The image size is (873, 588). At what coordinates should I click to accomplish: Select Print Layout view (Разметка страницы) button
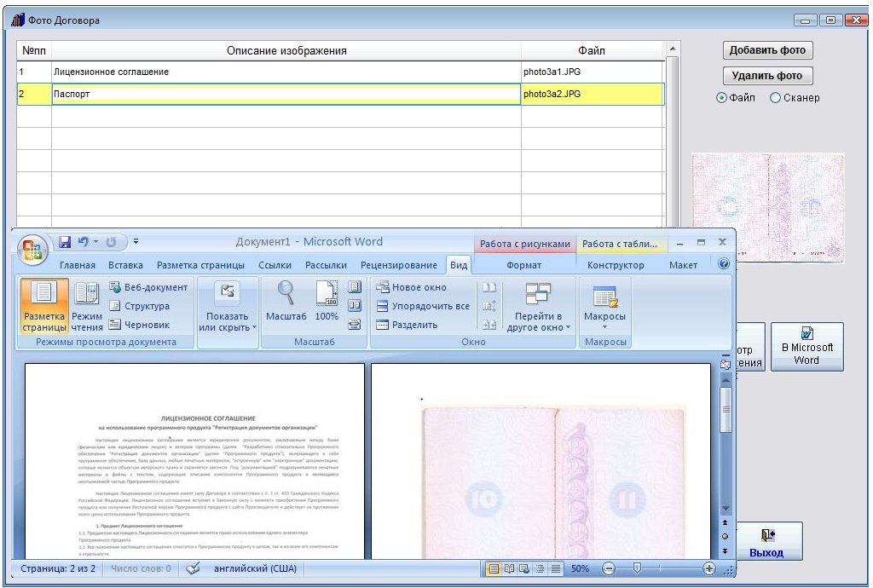[44, 307]
